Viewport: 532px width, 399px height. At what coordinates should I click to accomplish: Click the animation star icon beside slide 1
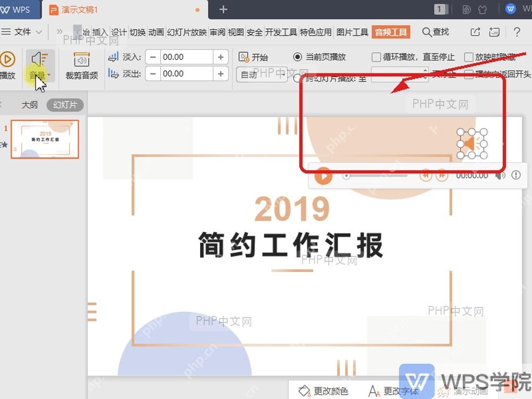[x=4, y=145]
